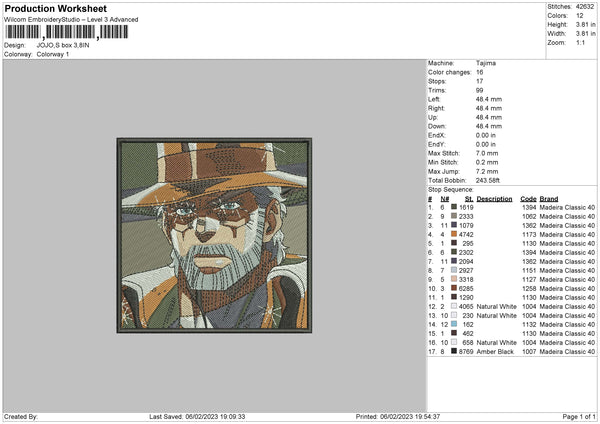
Task: Click the 'Height:' label in header
Action: pos(558,24)
